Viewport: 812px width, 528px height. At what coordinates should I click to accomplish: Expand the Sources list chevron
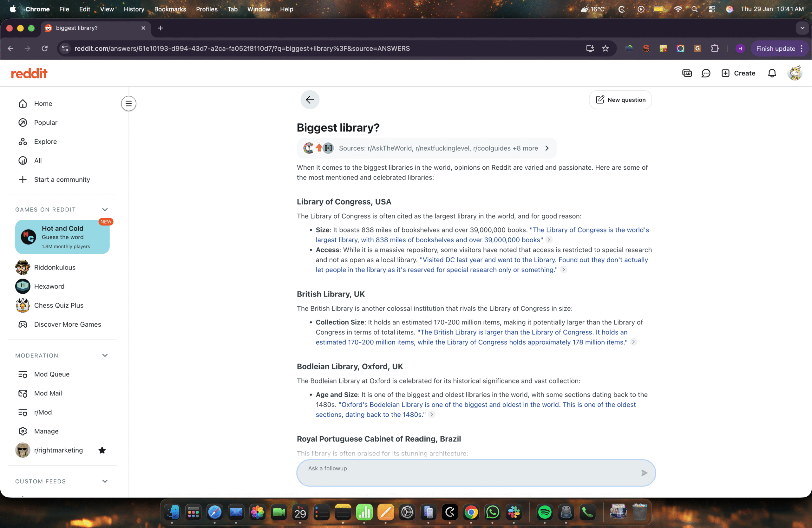547,148
